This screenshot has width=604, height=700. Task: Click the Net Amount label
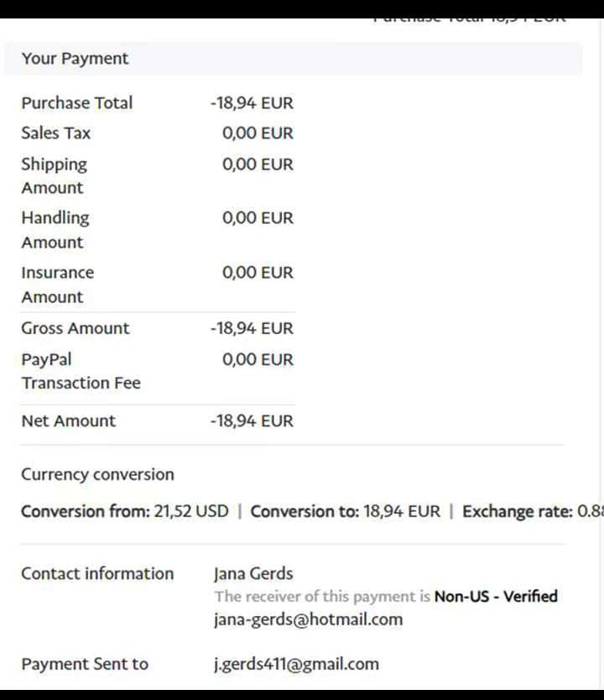(68, 421)
